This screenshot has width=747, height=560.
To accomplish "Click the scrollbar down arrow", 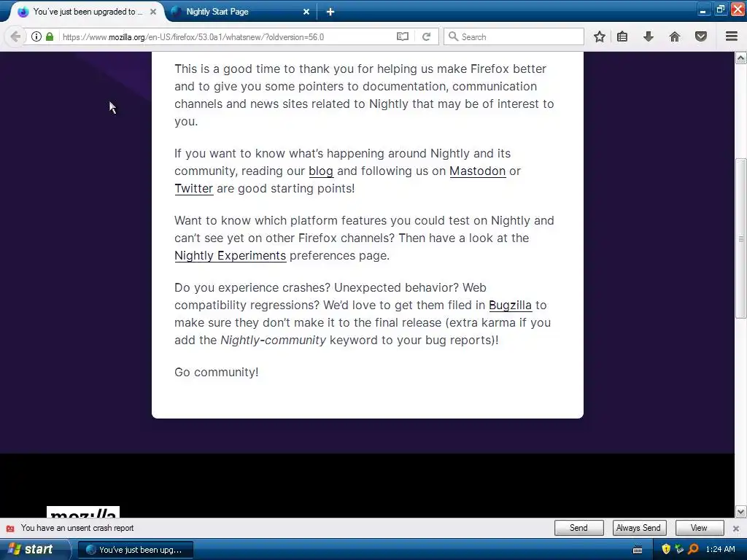I will coord(741,512).
